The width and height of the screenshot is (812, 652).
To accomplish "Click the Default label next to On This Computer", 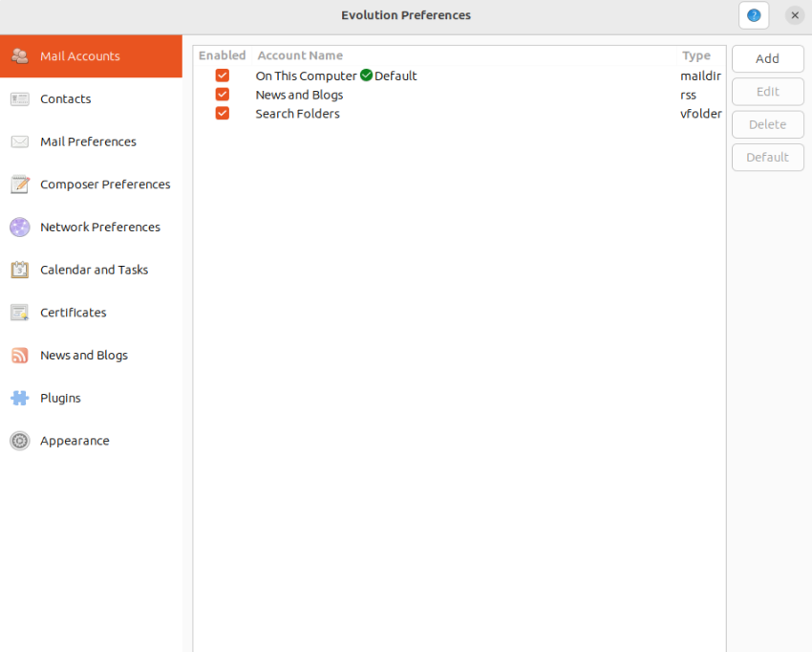I will click(395, 76).
